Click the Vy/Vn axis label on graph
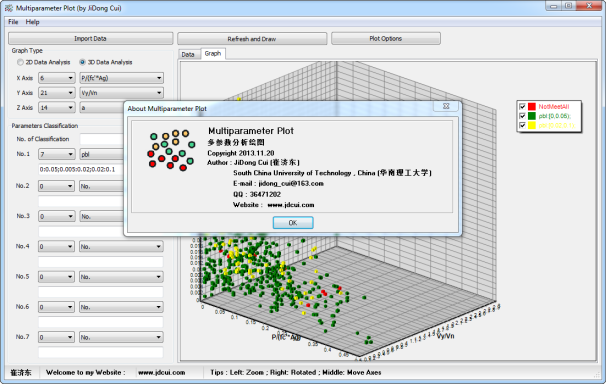606x384 pixels. (445, 336)
